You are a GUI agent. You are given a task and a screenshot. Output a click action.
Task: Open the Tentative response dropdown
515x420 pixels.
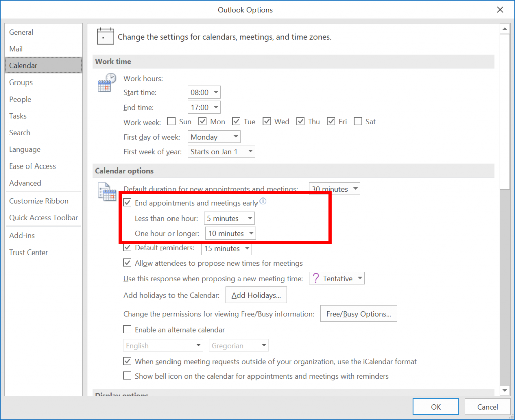(336, 278)
